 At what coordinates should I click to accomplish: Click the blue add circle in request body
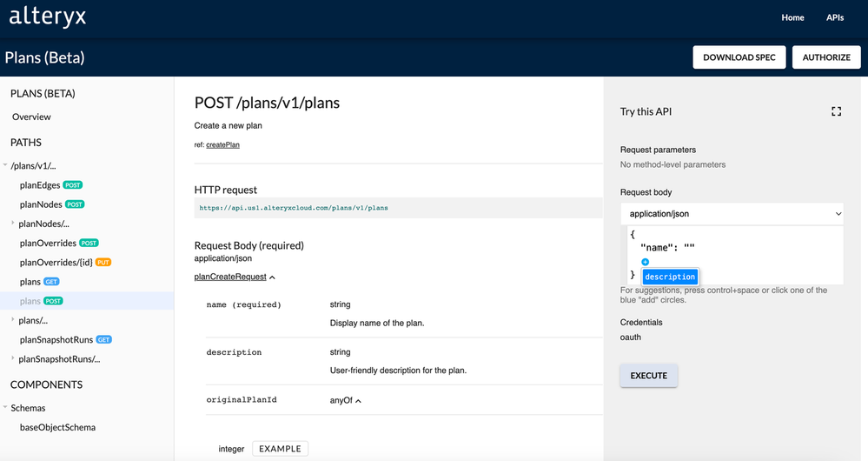pos(645,262)
